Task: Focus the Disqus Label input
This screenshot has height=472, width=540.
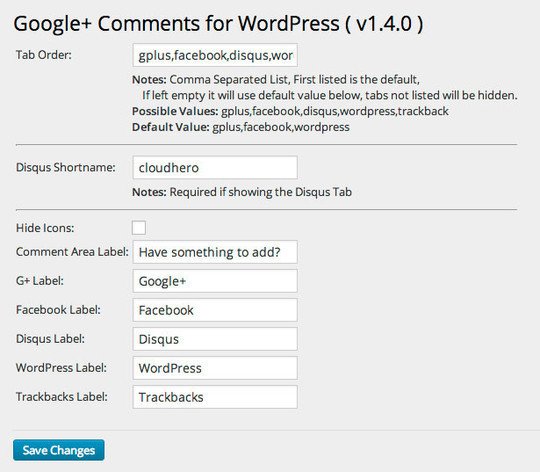Action: click(215, 339)
